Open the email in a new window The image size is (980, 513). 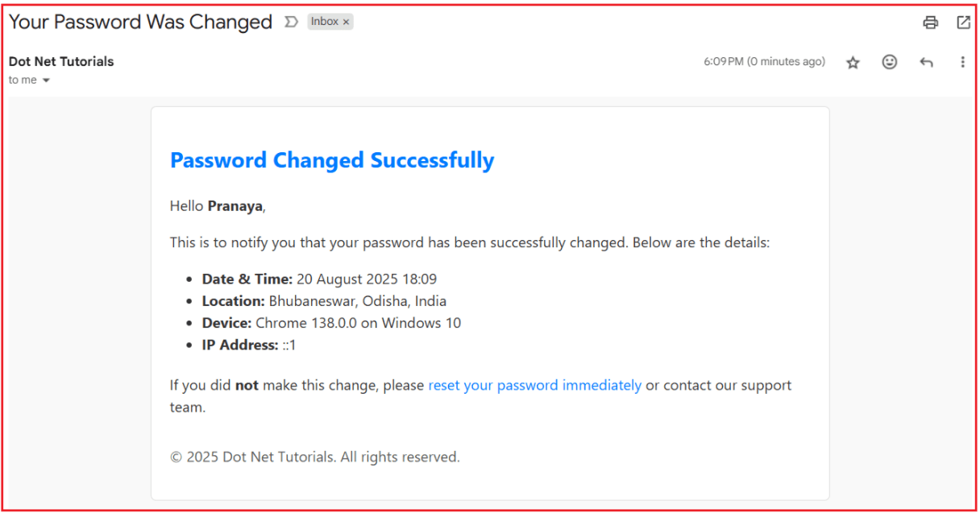(963, 23)
